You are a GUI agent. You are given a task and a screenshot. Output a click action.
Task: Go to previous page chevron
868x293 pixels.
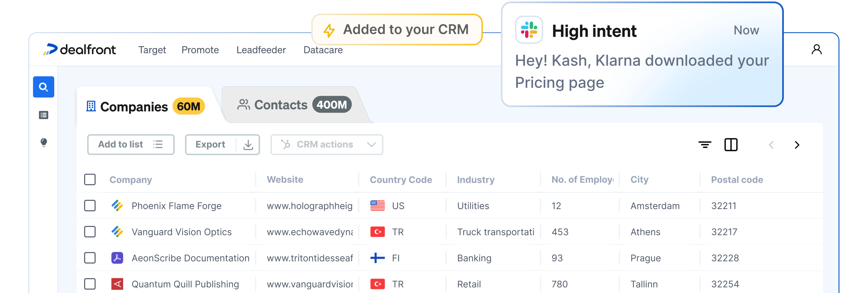(x=771, y=145)
